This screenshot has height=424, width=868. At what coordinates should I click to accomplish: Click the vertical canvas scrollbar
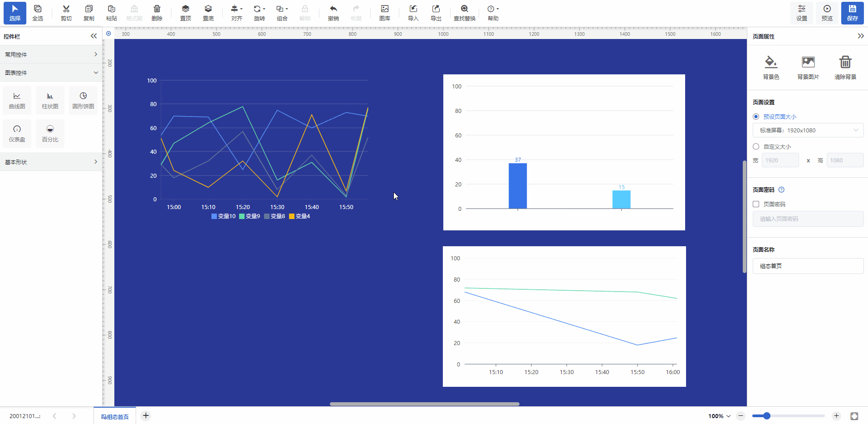point(745,217)
